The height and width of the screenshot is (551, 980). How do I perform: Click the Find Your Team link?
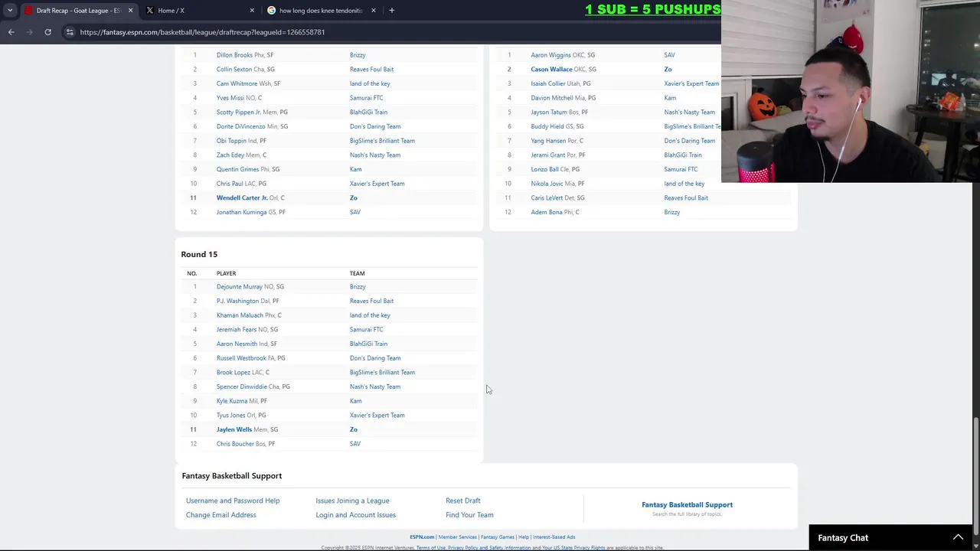[469, 515]
